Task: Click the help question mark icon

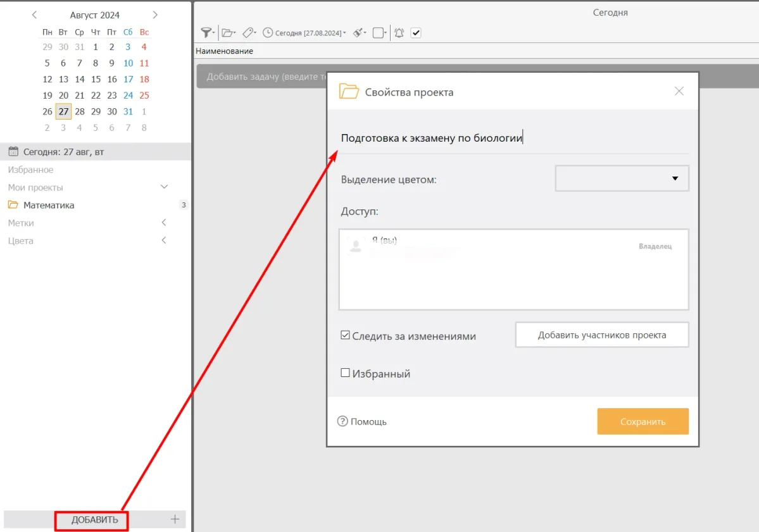Action: [x=342, y=421]
